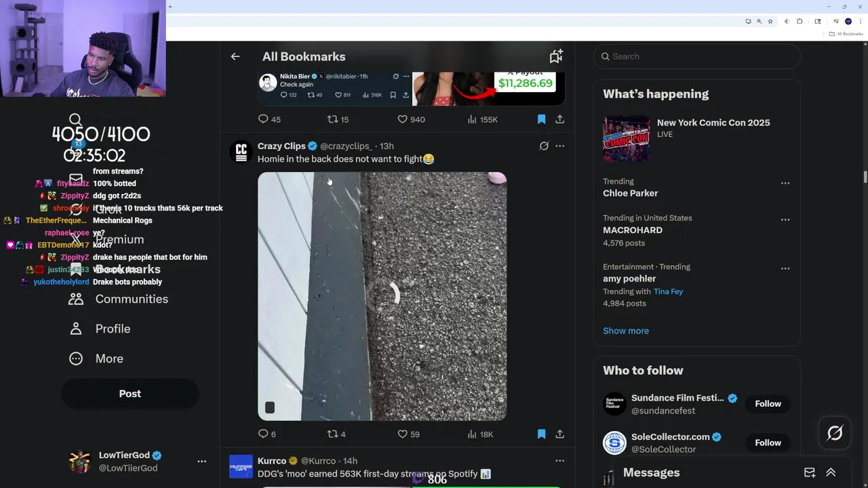
Task: Share the post with 155K views
Action: pyautogui.click(x=559, y=119)
